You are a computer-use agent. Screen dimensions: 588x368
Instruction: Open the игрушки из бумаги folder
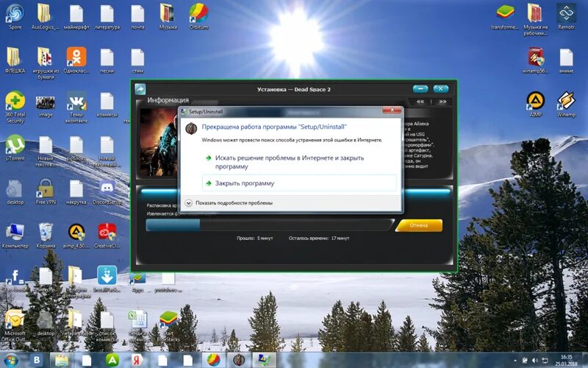[x=46, y=63]
